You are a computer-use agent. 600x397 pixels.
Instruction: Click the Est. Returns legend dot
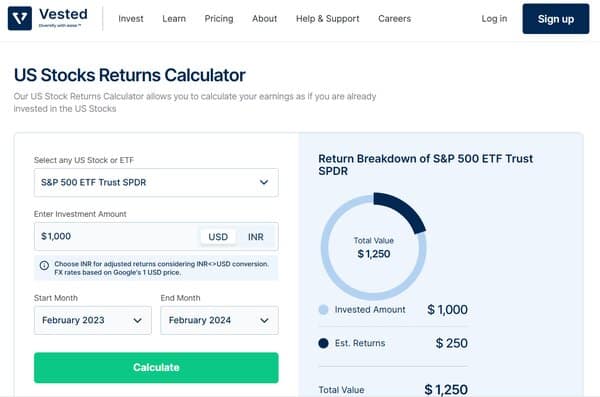click(x=323, y=343)
